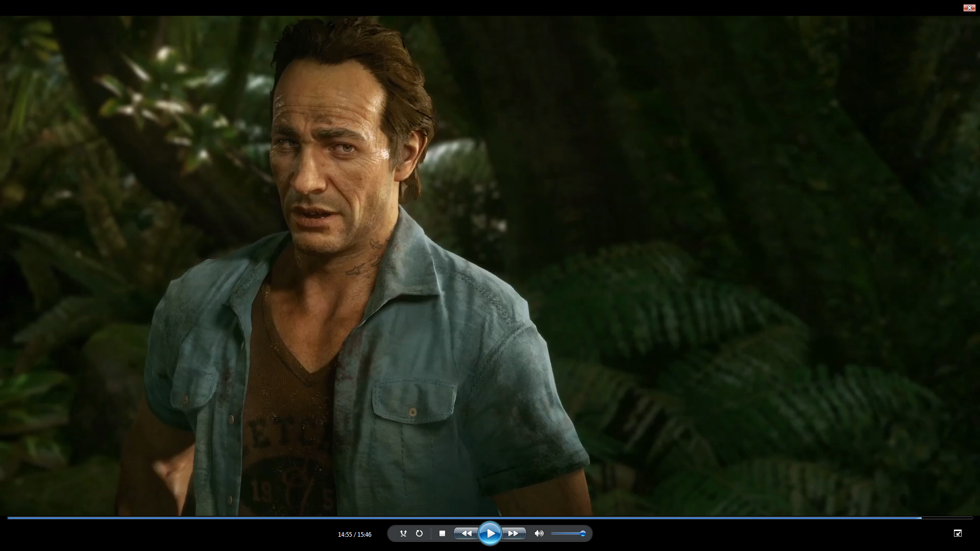Click the 14:55 / 15:46 time display
The image size is (980, 551).
tap(355, 535)
